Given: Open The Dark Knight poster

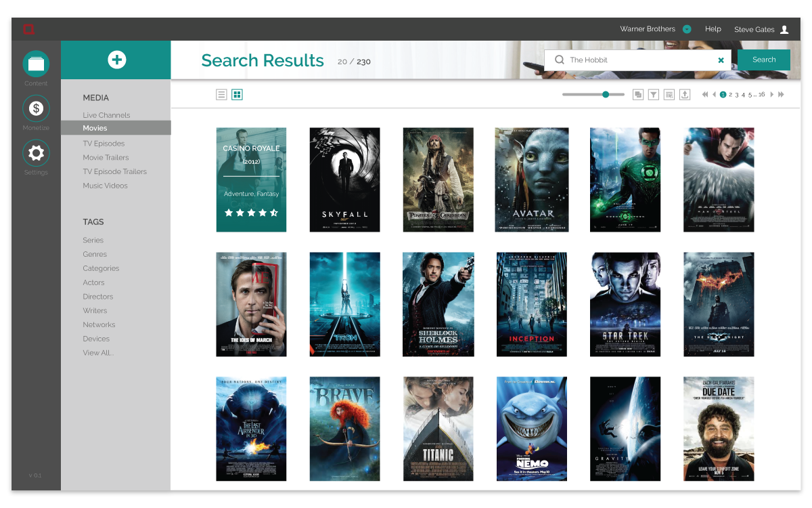Looking at the screenshot, I should pos(719,304).
